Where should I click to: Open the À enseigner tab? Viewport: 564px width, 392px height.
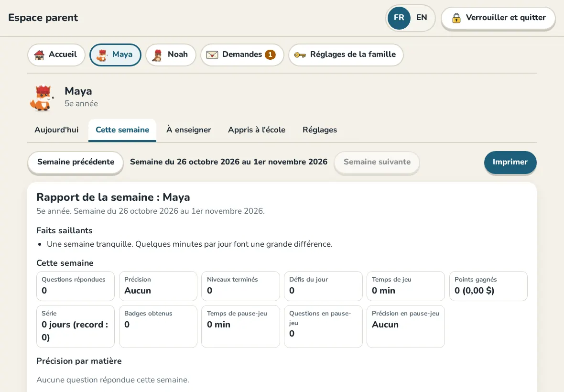(x=188, y=130)
